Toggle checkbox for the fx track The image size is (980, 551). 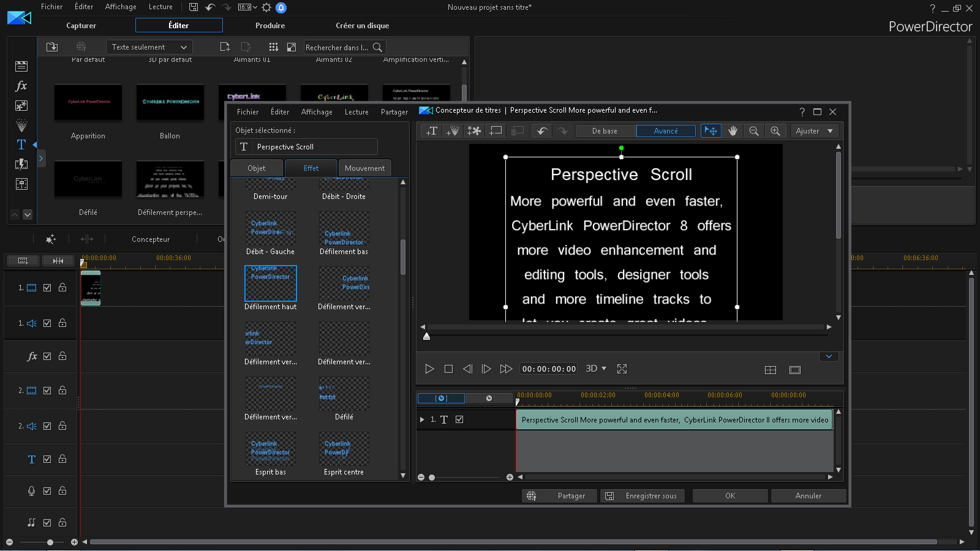[x=47, y=356]
